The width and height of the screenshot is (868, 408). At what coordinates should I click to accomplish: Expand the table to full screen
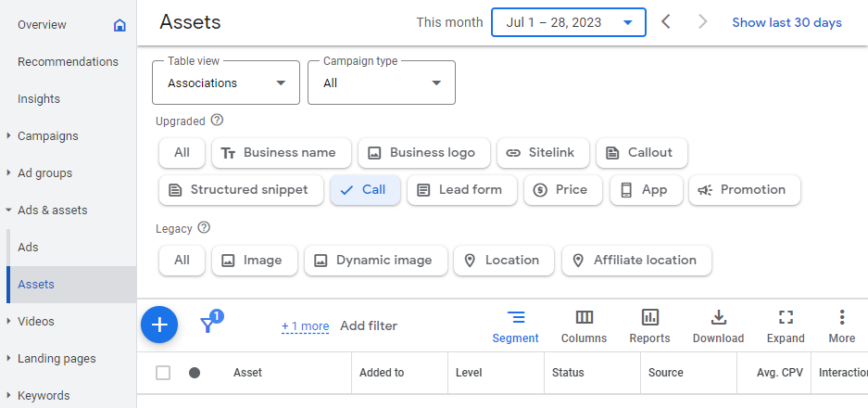tap(786, 325)
